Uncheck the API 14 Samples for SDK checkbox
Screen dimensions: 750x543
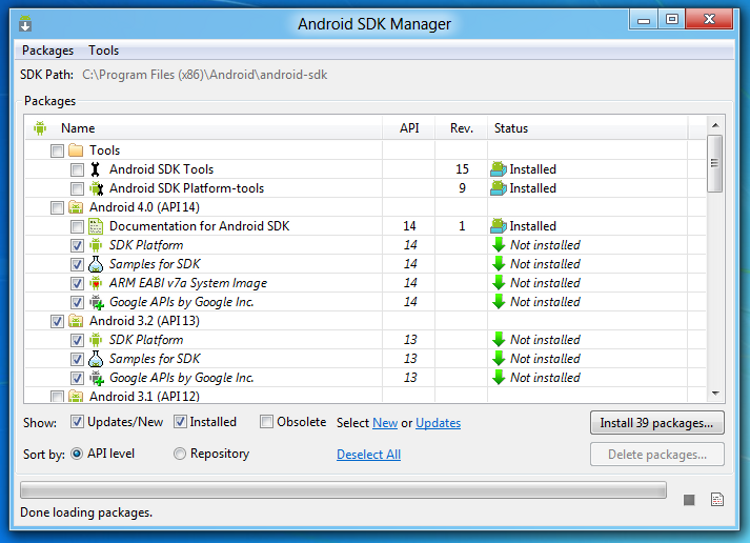click(x=77, y=265)
